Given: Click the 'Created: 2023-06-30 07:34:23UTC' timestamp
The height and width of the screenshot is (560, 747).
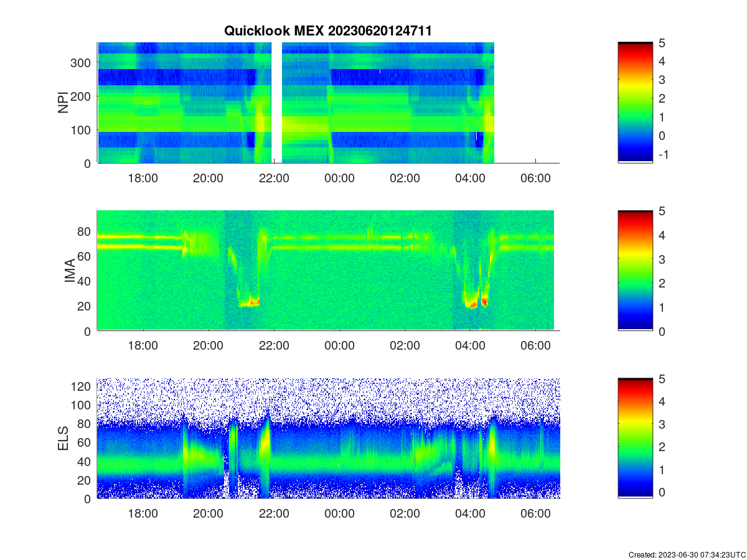Looking at the screenshot, I should 687,554.
